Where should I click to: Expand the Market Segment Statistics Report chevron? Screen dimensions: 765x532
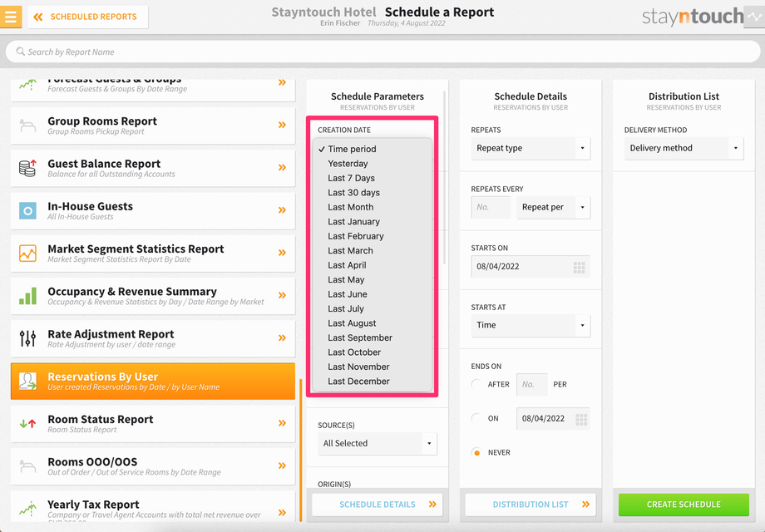point(282,253)
